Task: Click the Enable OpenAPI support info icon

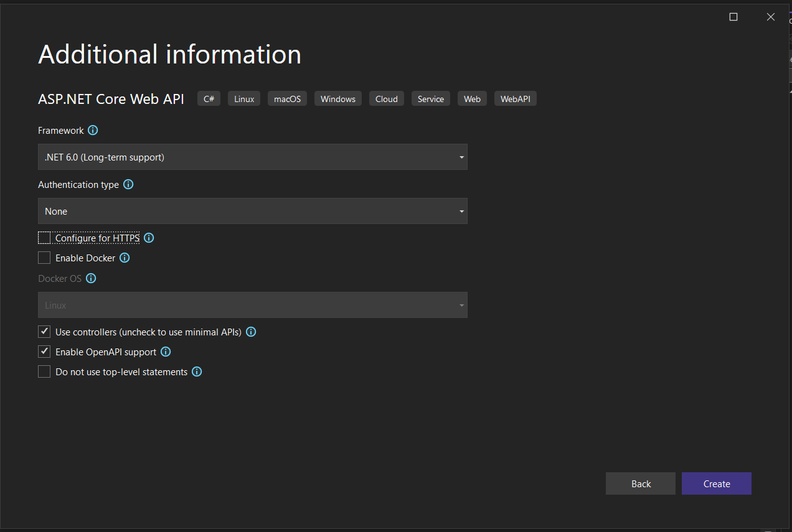Action: click(x=166, y=352)
